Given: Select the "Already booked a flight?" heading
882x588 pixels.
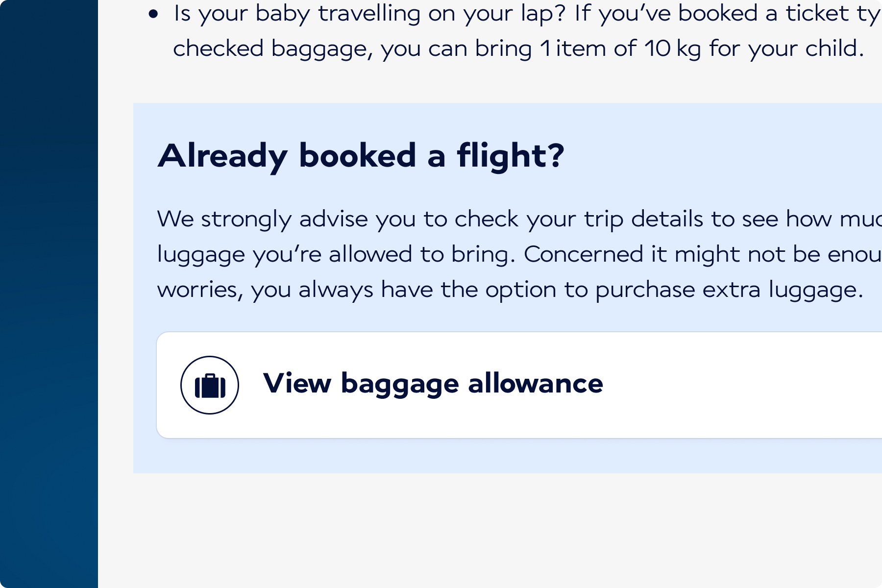Looking at the screenshot, I should pyautogui.click(x=361, y=156).
